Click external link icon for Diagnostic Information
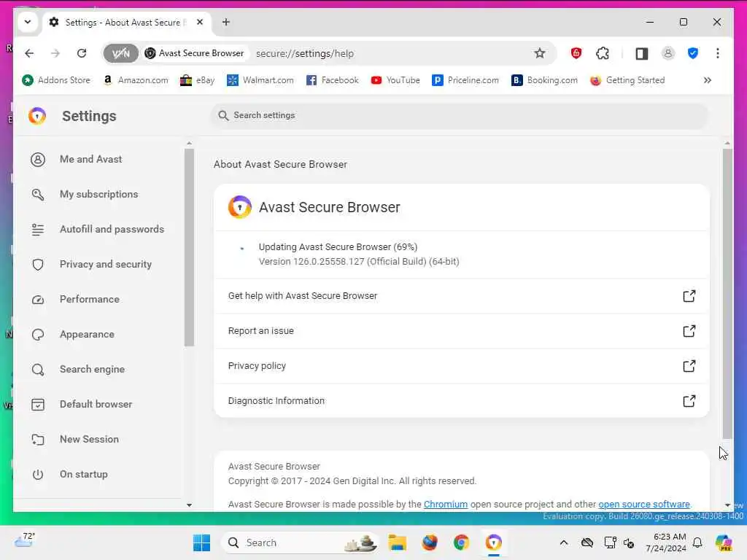747x560 pixels. 689,401
